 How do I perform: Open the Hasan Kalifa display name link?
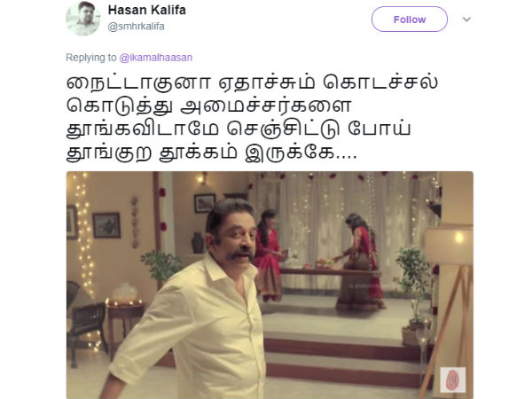tap(147, 10)
